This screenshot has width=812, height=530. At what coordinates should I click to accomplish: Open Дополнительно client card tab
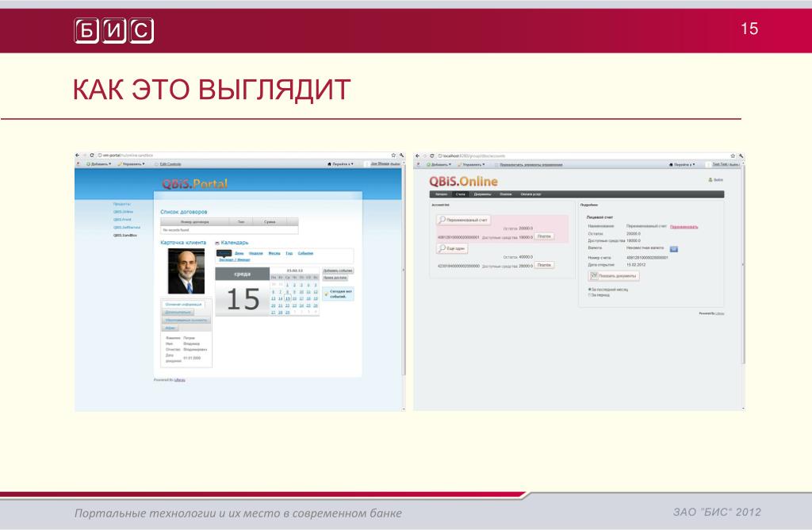click(x=178, y=313)
